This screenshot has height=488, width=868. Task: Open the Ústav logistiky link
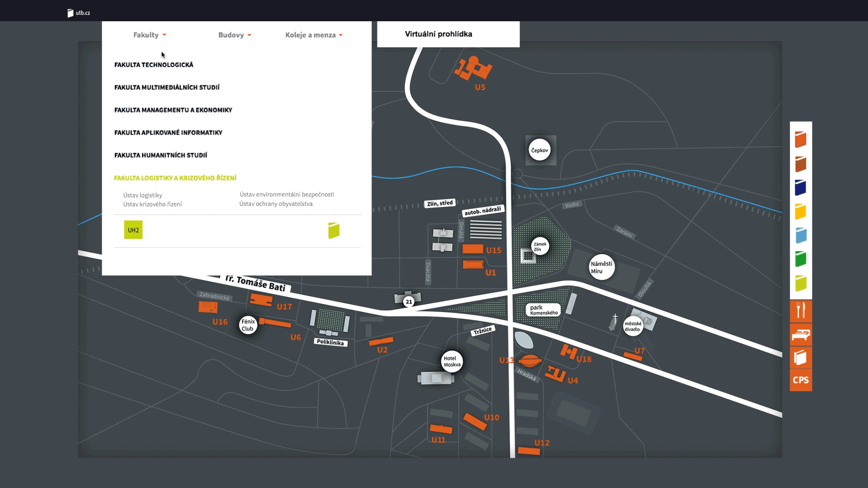coord(142,195)
